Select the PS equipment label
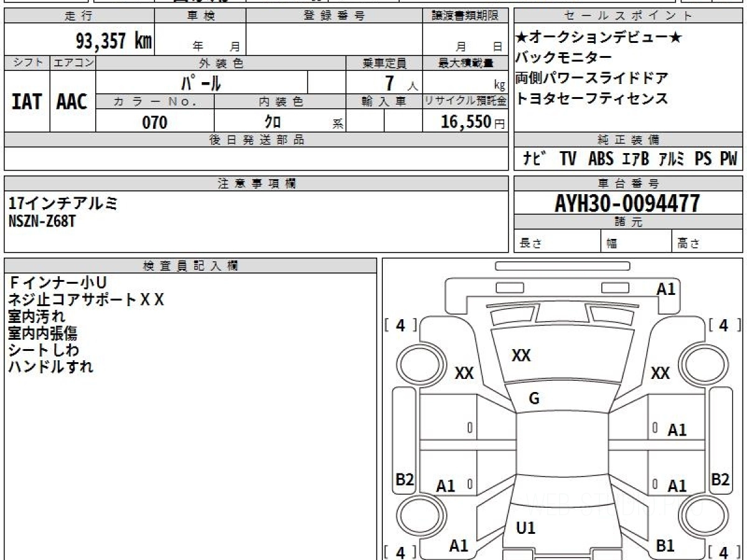Viewport: 747px width, 560px height. (x=703, y=159)
